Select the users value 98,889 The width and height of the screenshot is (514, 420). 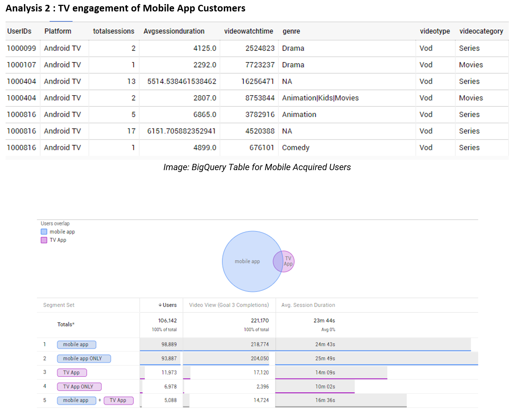(x=169, y=344)
